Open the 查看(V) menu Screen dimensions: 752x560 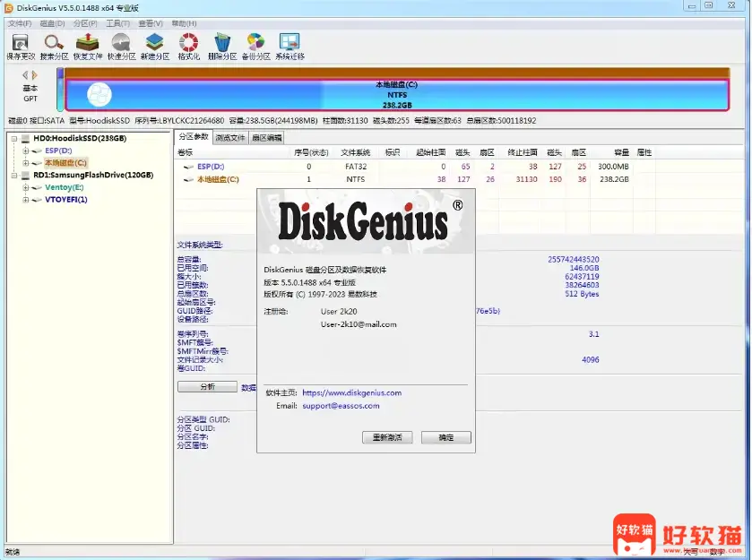tap(151, 23)
